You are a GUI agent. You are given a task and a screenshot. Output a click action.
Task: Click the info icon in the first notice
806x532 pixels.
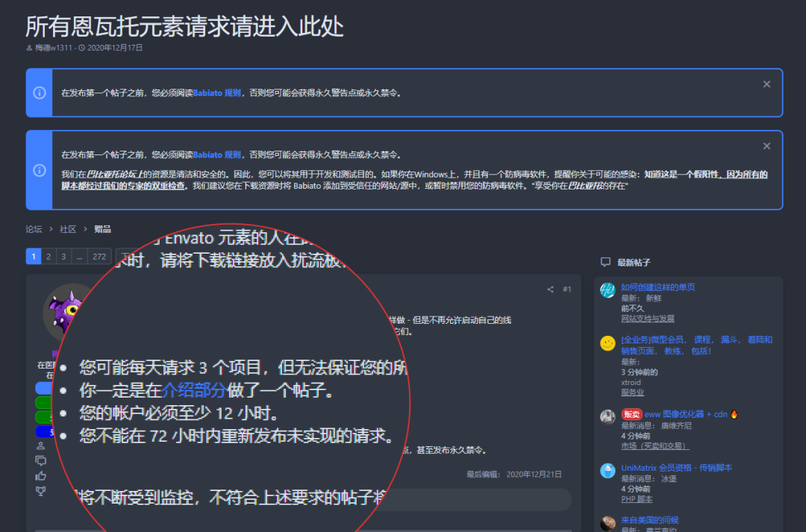click(x=40, y=93)
